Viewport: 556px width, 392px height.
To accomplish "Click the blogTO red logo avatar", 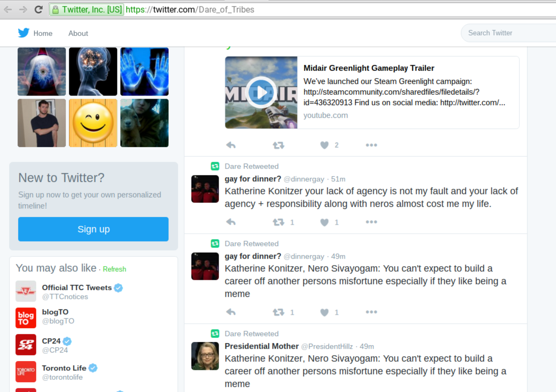I will 26,318.
